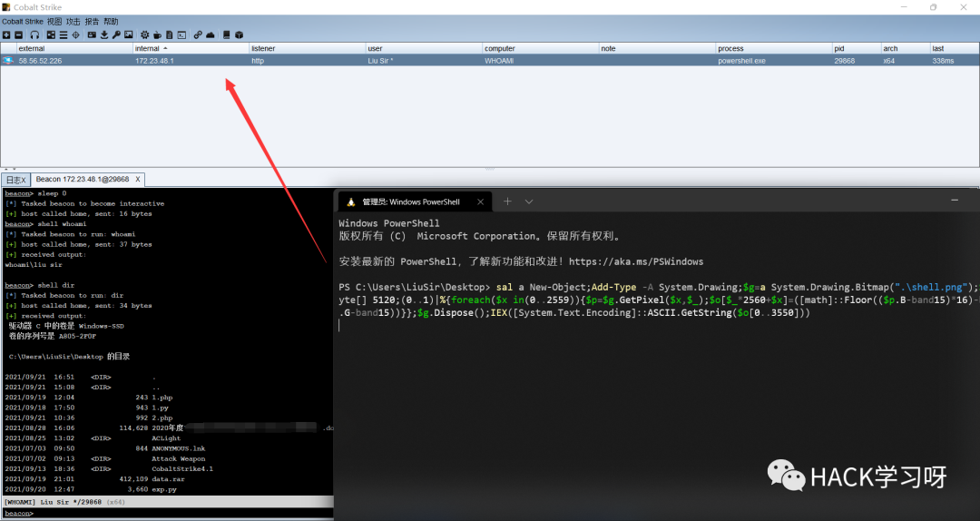Click the x64 arch cell

[888, 61]
